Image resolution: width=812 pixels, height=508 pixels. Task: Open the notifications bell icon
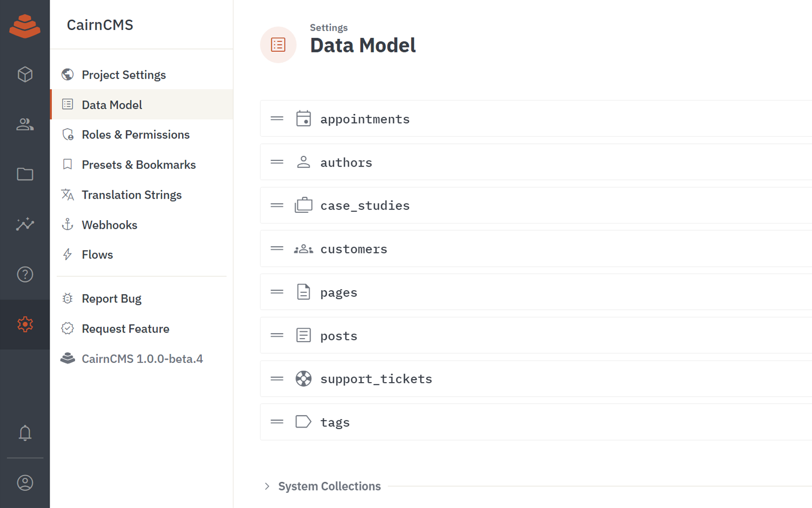(25, 433)
